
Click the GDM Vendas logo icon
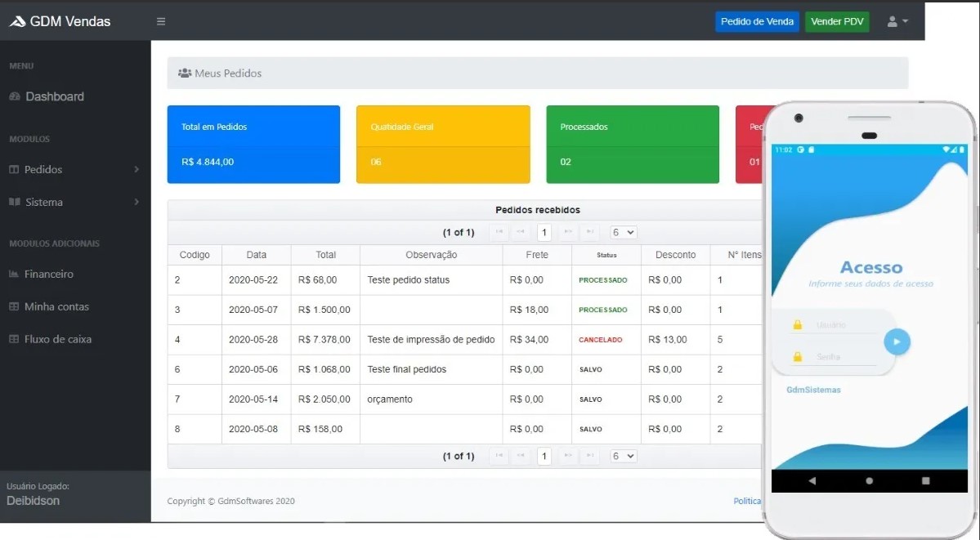(x=17, y=22)
